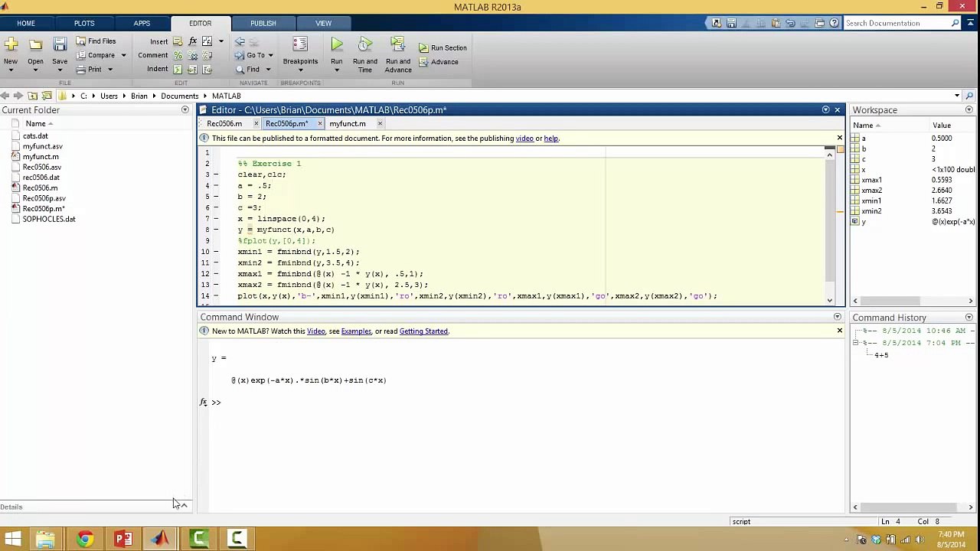980x551 pixels.
Task: Navigate back with the blue arrow icon
Action: pos(240,41)
